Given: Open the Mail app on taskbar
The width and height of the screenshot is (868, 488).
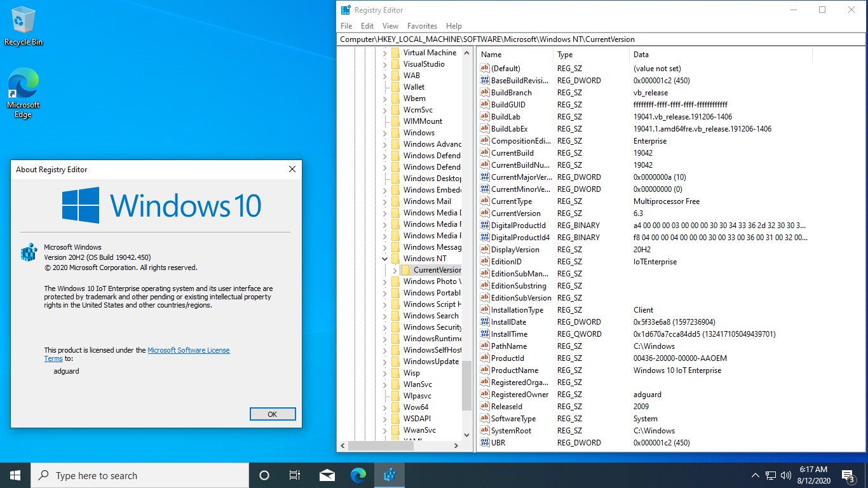Looking at the screenshot, I should (x=327, y=475).
